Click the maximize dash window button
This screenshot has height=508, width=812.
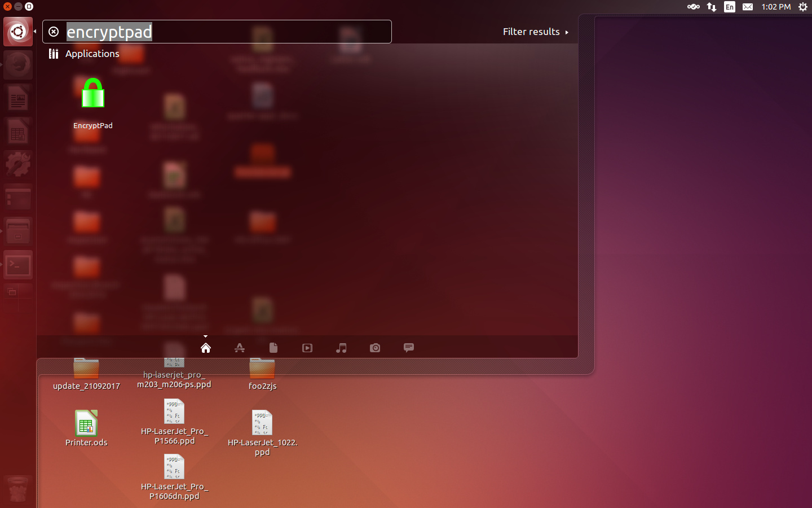[29, 6]
